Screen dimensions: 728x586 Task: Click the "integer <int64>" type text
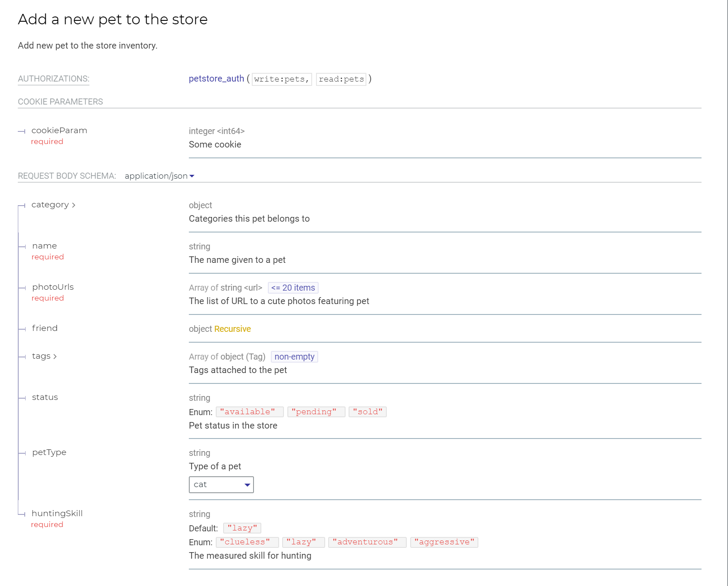217,131
